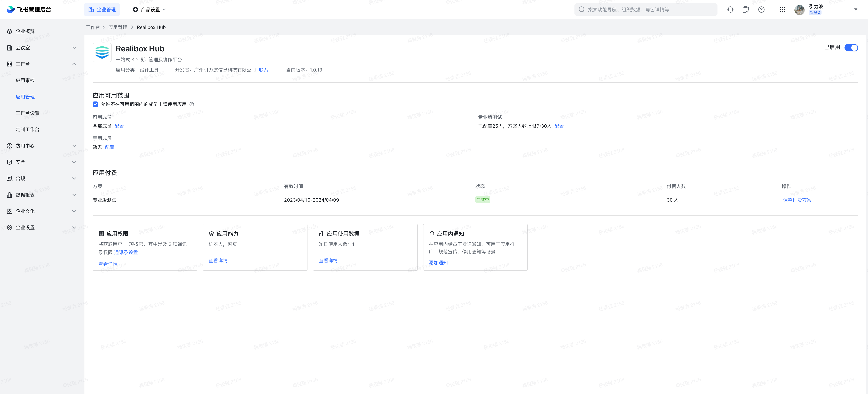
Task: Click the 企业文化 sidebar icon
Action: coord(9,211)
